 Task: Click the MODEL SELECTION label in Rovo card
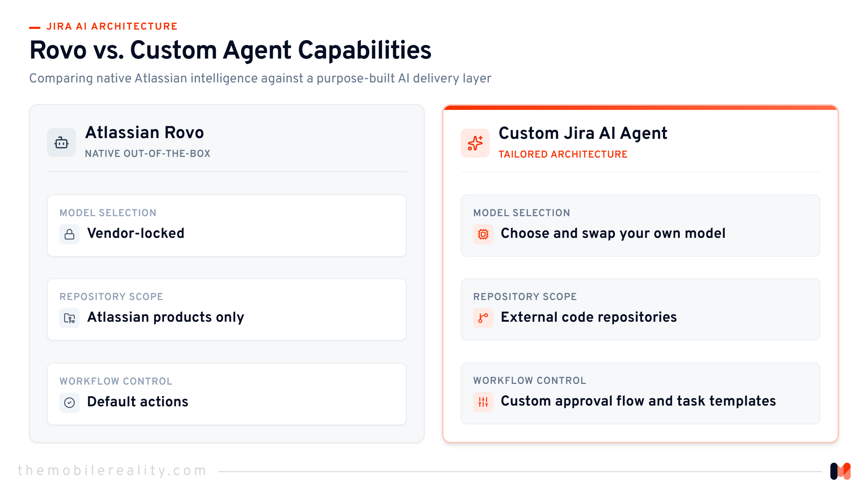108,213
